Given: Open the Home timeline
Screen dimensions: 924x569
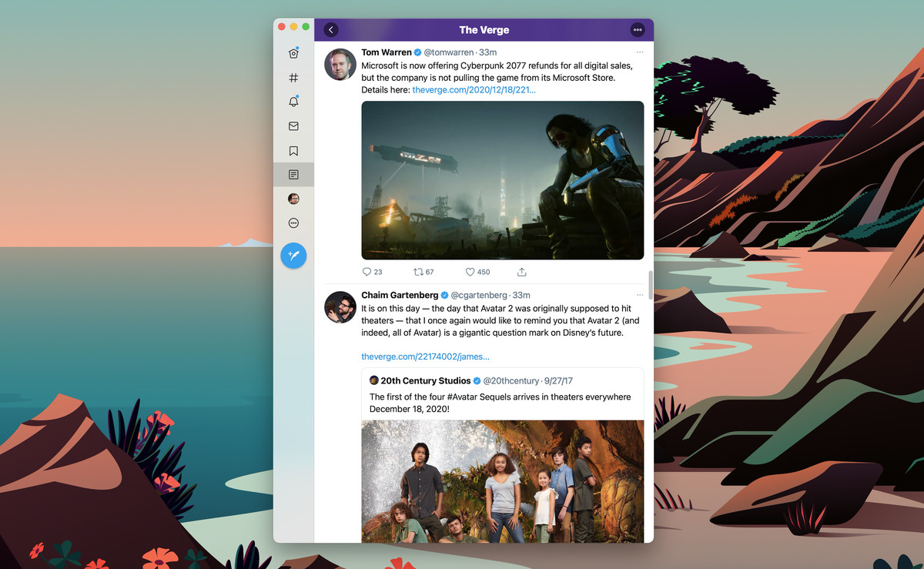Looking at the screenshot, I should [293, 52].
